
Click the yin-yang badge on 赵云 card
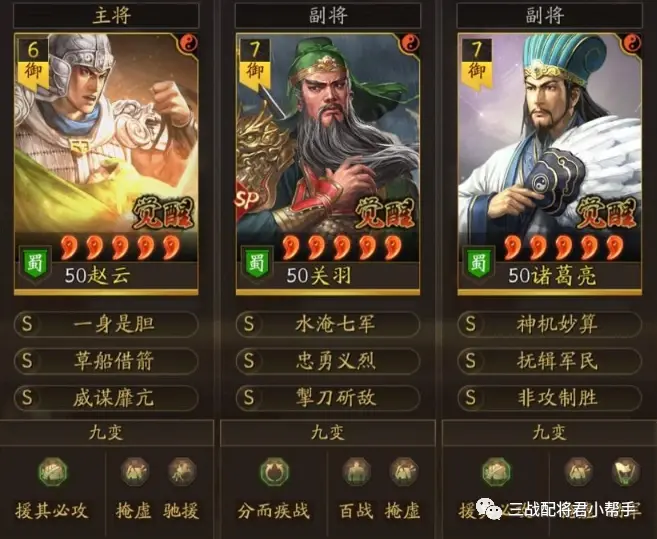point(189,43)
